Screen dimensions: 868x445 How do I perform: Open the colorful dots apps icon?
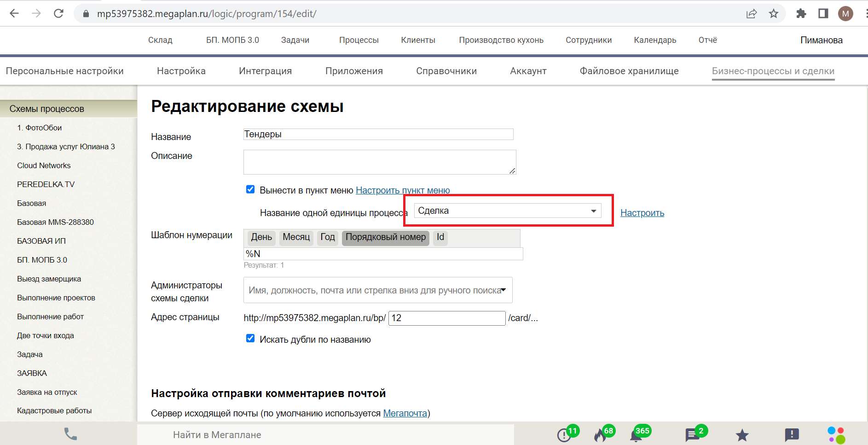836,435
